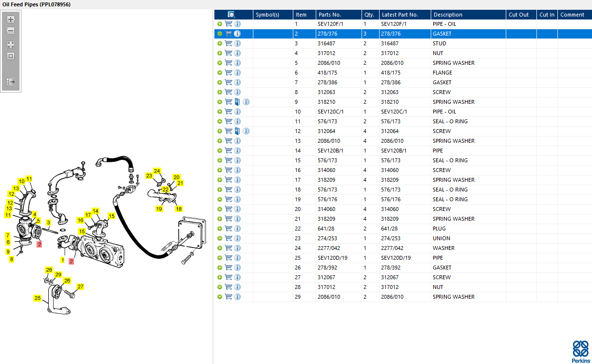The image size is (592, 364).
Task: Show info for item 29 spring washer
Action: (237, 297)
